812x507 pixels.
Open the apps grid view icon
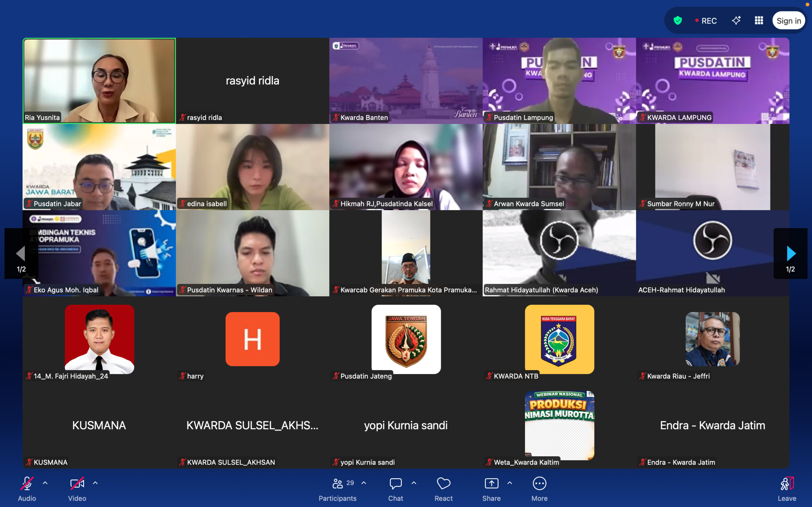pos(759,21)
